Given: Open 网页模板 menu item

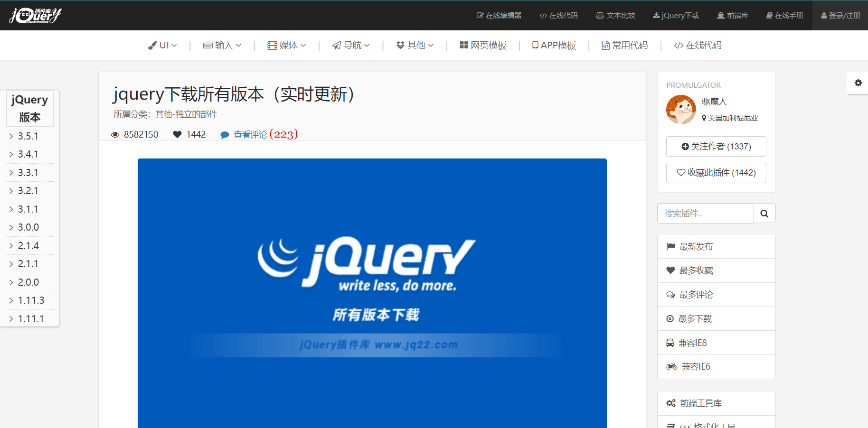Looking at the screenshot, I should 483,45.
